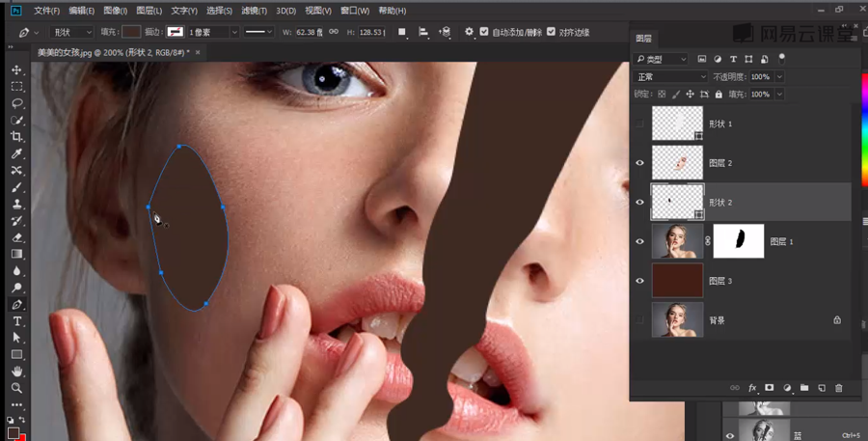Select the 图层 1 layer mask thumbnail
Image resolution: width=868 pixels, height=441 pixels.
click(x=738, y=241)
